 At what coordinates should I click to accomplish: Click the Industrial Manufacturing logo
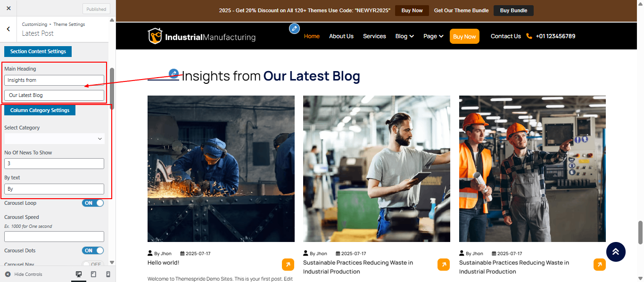[202, 36]
